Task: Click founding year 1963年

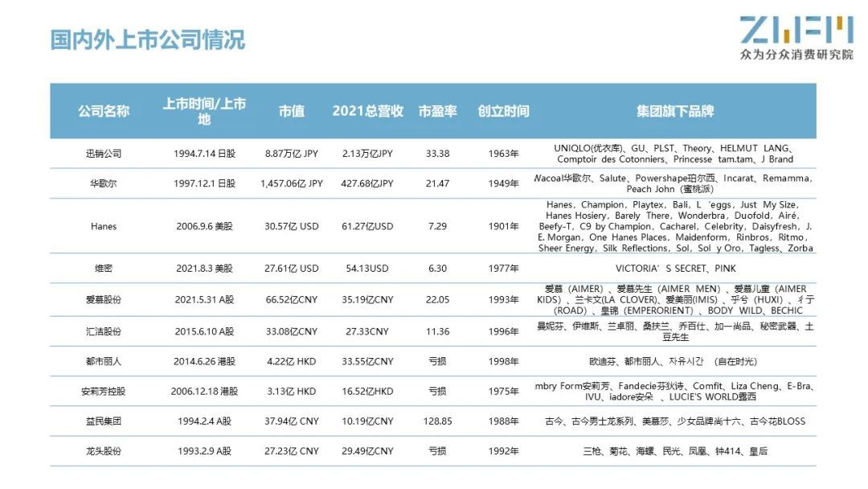Action: click(x=504, y=154)
